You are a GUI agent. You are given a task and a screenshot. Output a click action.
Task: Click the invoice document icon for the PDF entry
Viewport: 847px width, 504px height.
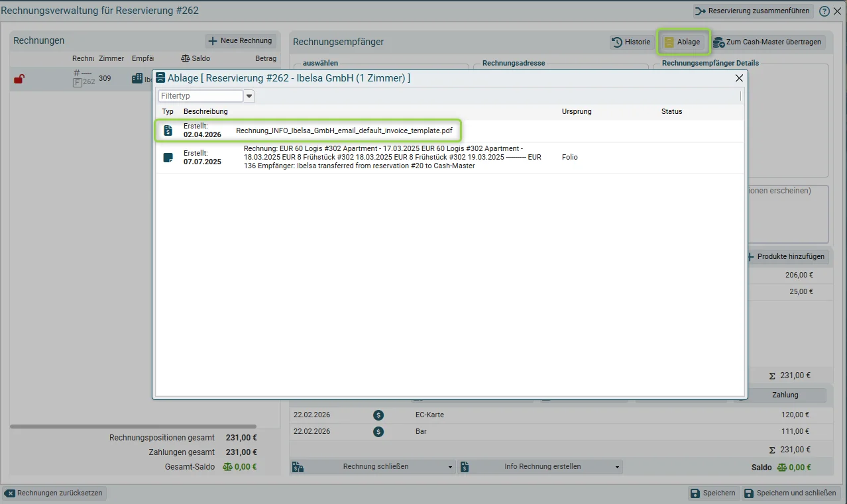point(168,130)
